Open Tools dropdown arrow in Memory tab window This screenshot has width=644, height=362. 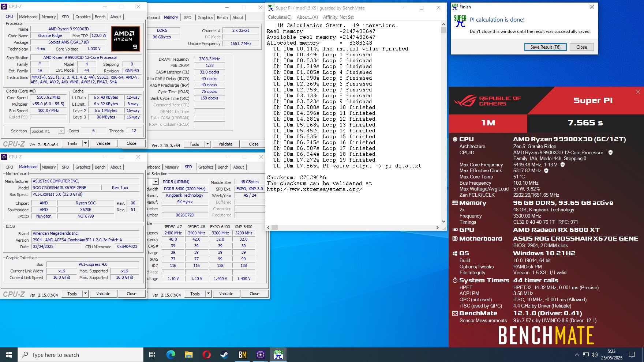click(207, 144)
